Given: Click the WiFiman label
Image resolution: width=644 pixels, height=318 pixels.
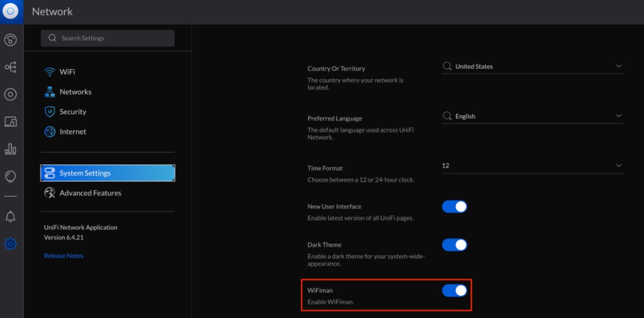Looking at the screenshot, I should 320,290.
